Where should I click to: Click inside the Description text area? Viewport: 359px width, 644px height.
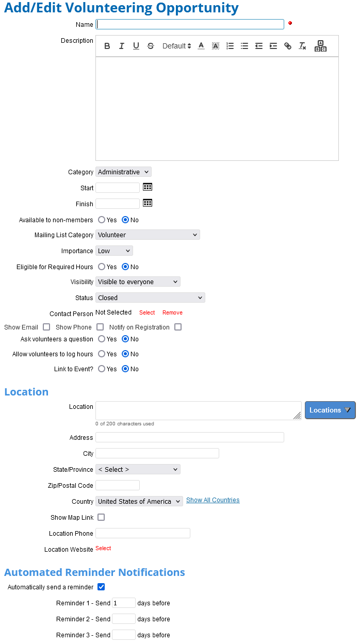tap(217, 109)
